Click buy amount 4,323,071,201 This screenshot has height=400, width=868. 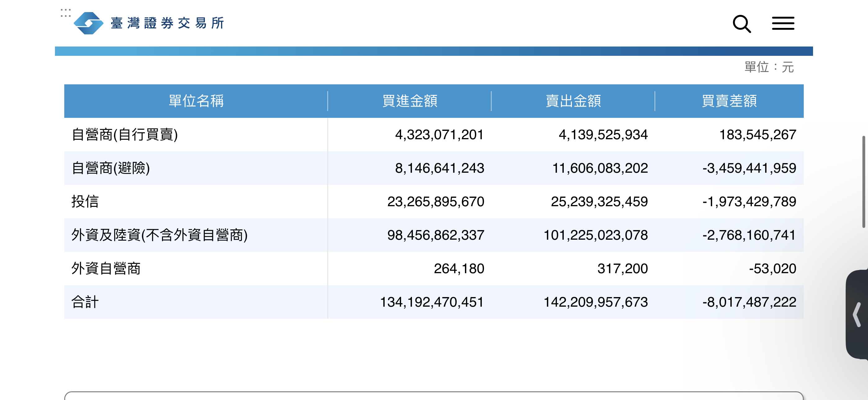pyautogui.click(x=439, y=135)
